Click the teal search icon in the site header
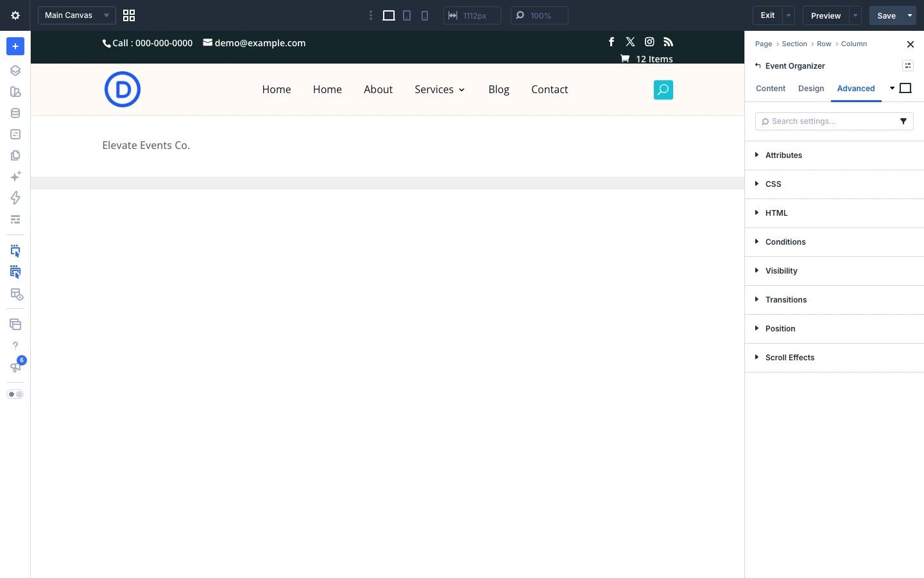The image size is (924, 578). coord(663,90)
